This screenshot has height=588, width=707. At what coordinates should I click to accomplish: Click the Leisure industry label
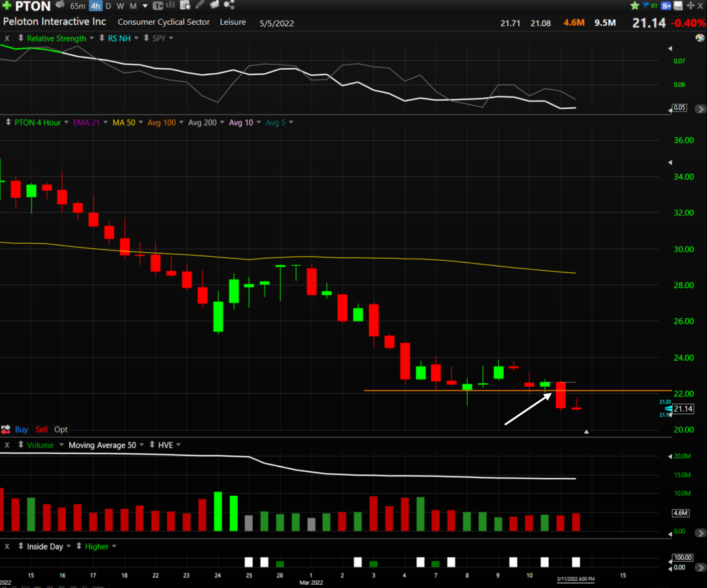point(233,22)
